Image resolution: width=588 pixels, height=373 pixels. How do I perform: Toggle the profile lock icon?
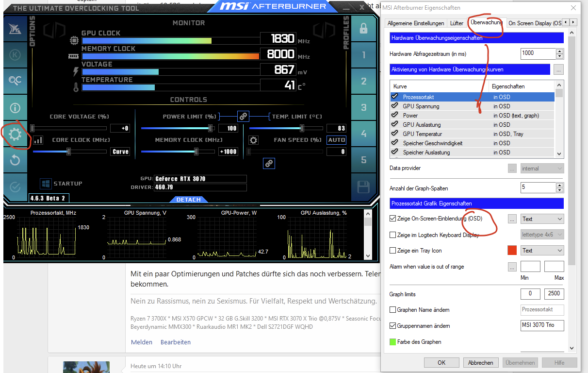tap(363, 29)
